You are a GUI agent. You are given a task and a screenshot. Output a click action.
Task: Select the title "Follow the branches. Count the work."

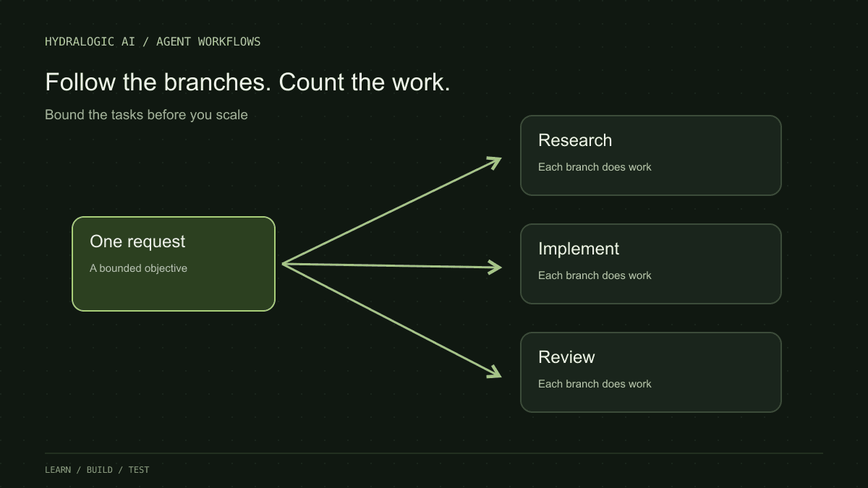pos(247,82)
